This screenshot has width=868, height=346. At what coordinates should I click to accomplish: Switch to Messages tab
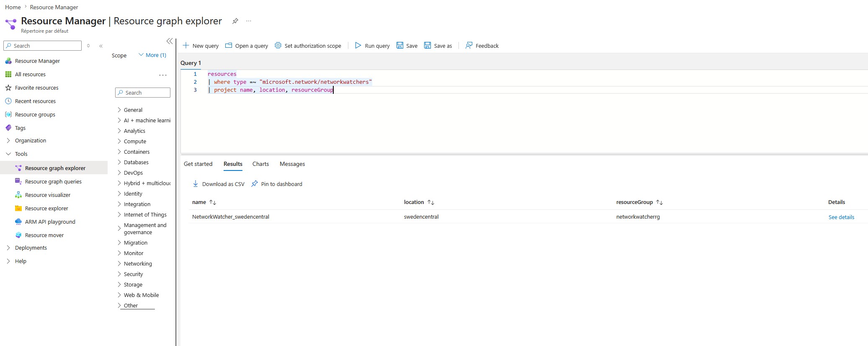[x=292, y=164]
